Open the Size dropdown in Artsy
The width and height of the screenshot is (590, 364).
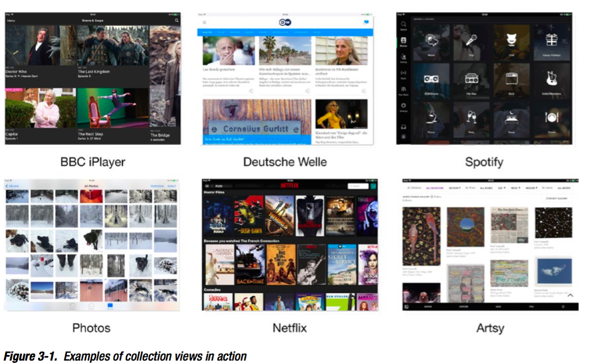(x=502, y=188)
